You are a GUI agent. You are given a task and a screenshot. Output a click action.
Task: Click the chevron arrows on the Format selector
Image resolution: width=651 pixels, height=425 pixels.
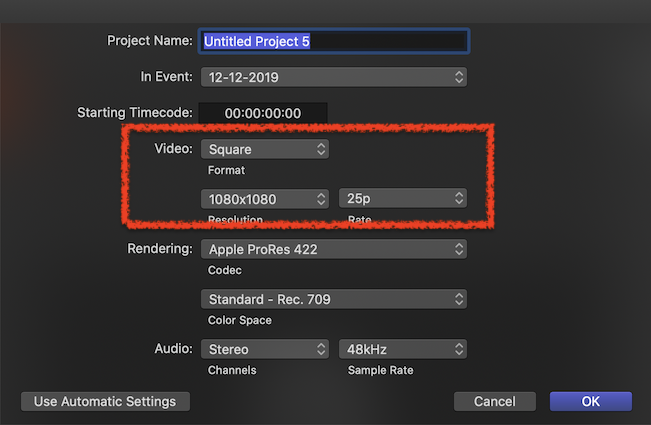click(x=321, y=149)
